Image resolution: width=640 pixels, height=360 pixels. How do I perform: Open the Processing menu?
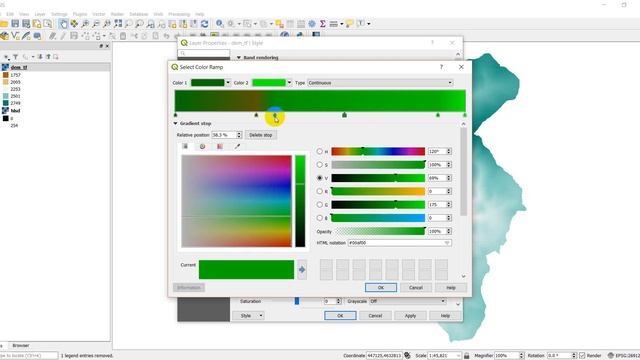179,14
